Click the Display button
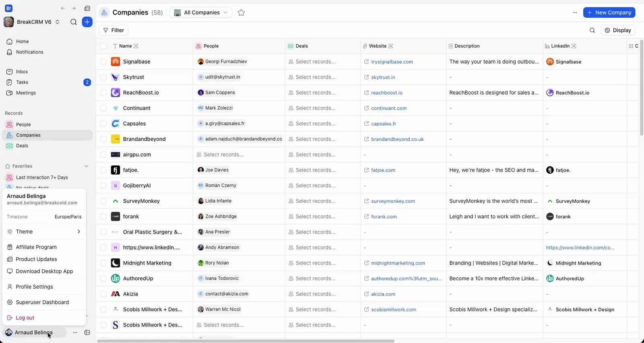644x343 pixels. tap(618, 30)
